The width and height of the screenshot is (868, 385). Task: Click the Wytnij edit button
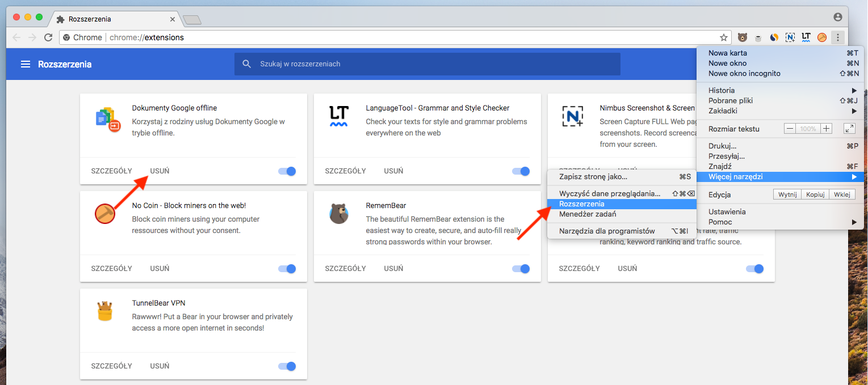click(787, 194)
